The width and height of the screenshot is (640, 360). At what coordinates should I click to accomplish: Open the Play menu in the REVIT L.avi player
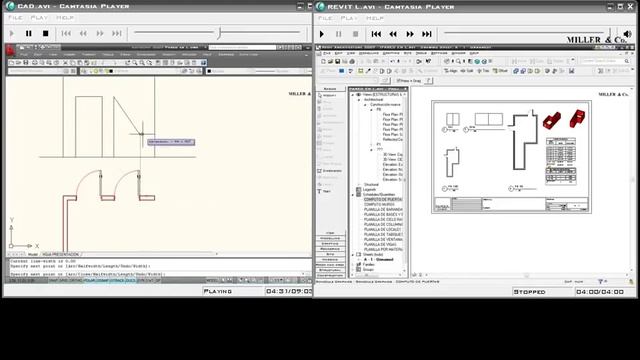point(349,18)
